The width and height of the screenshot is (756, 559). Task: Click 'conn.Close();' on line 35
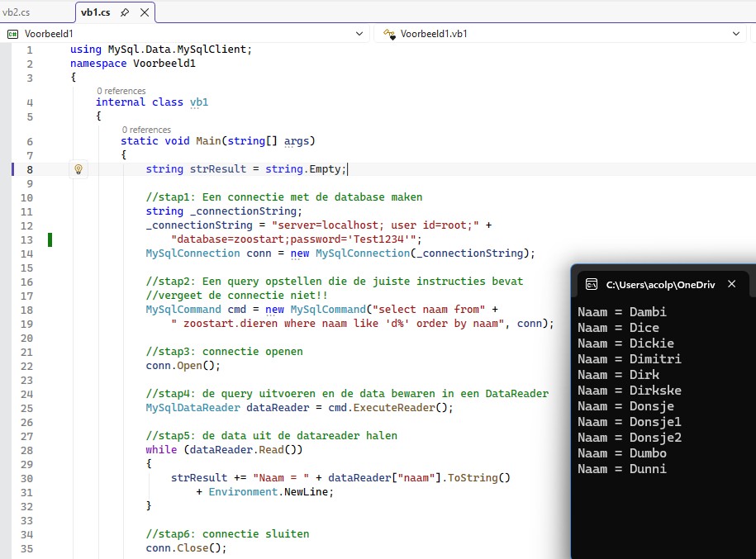point(186,548)
